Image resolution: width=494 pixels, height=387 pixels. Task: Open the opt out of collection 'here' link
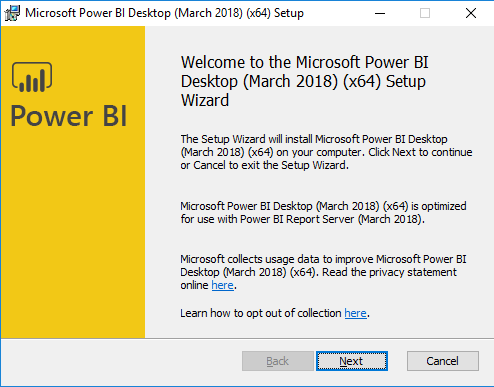355,313
